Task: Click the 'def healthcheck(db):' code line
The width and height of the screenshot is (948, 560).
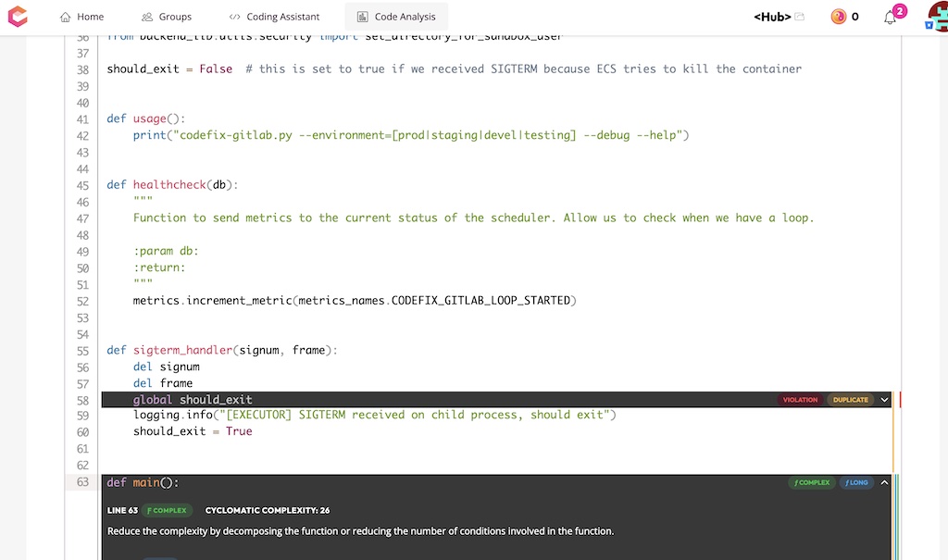Action: 172,185
